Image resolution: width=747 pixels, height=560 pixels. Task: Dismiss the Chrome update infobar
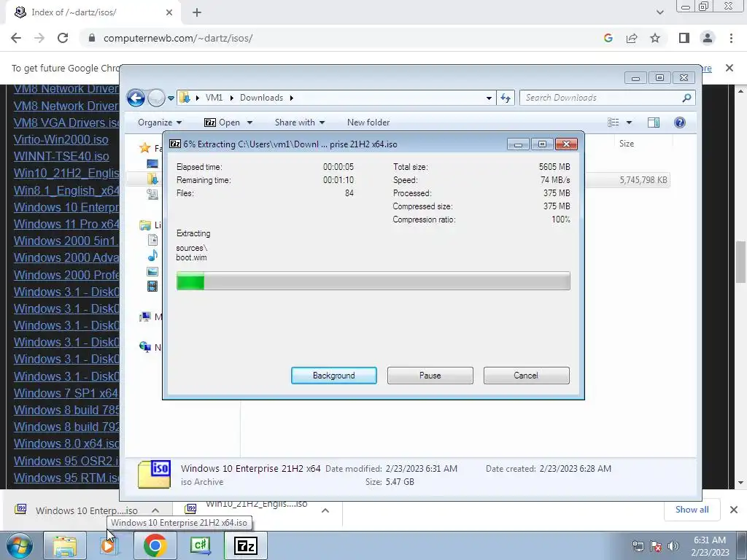[729, 68]
